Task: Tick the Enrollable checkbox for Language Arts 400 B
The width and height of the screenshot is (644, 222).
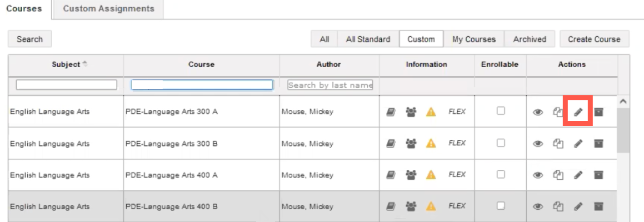Action: click(x=501, y=205)
